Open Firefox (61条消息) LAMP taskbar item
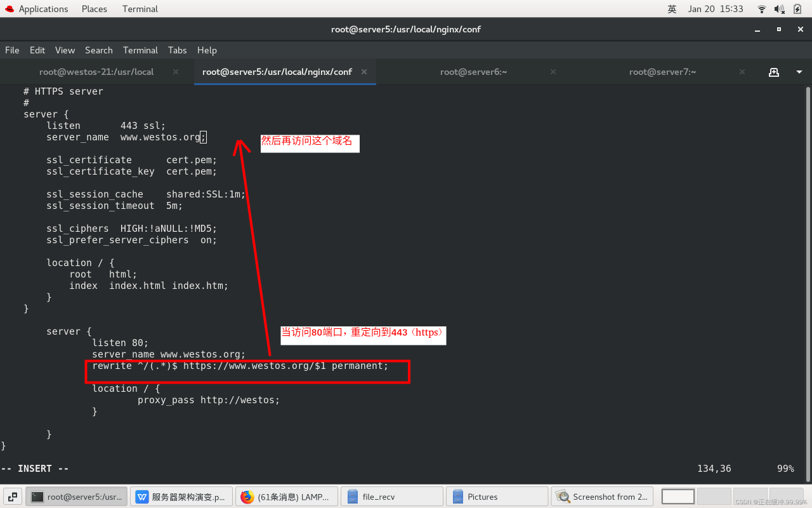Viewport: 812px width, 508px height. [x=286, y=497]
